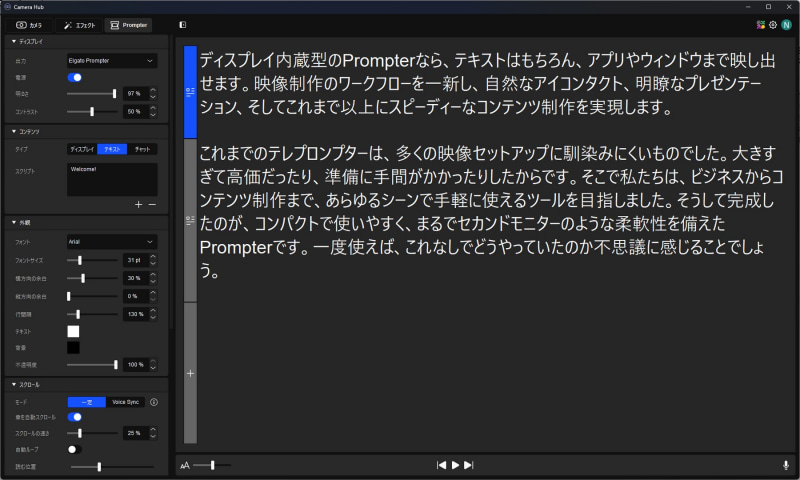Open the scroll mode info icon
The image size is (800, 480).
click(154, 402)
